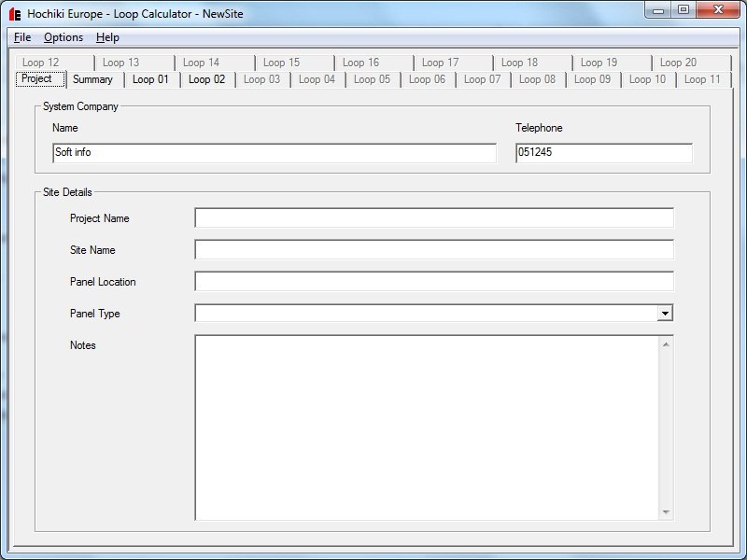Open the Options menu
The image size is (747, 560).
tap(63, 37)
